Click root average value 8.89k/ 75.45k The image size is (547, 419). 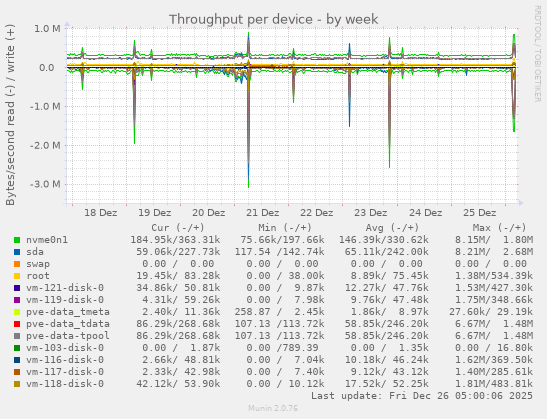pyautogui.click(x=389, y=276)
